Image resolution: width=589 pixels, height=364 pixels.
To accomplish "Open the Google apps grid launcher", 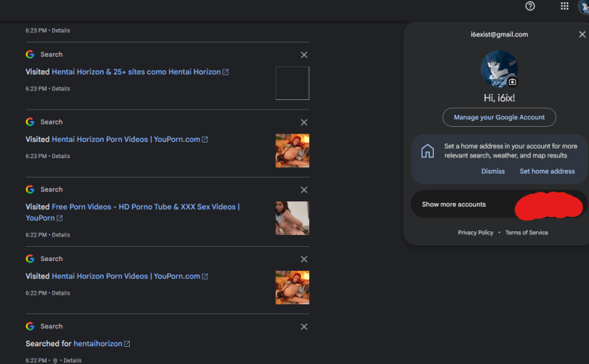I will [564, 6].
